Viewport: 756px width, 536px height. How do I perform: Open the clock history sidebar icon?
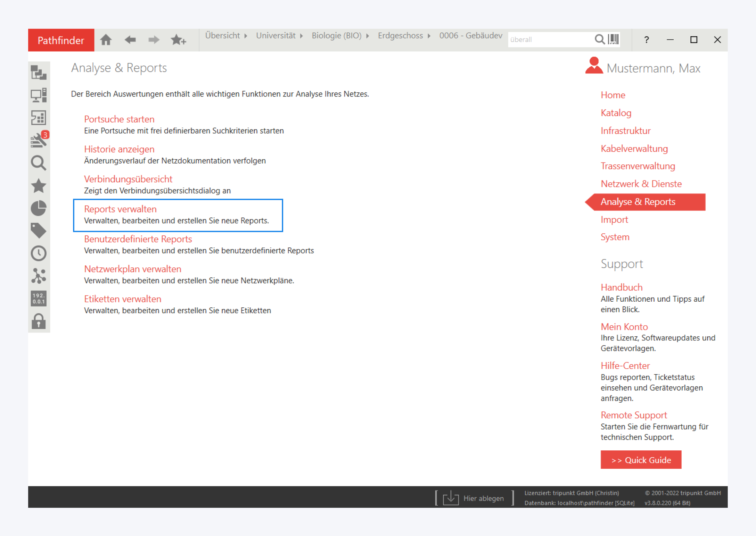38,254
